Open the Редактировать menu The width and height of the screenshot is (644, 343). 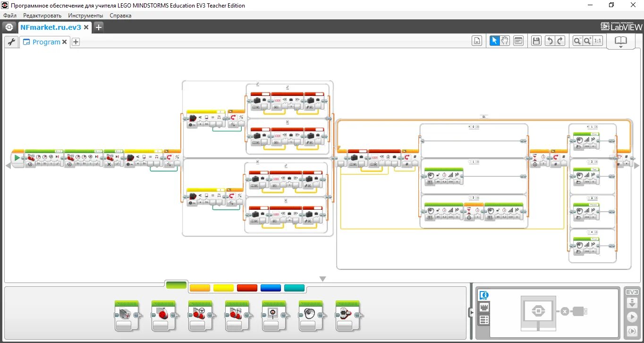[42, 16]
